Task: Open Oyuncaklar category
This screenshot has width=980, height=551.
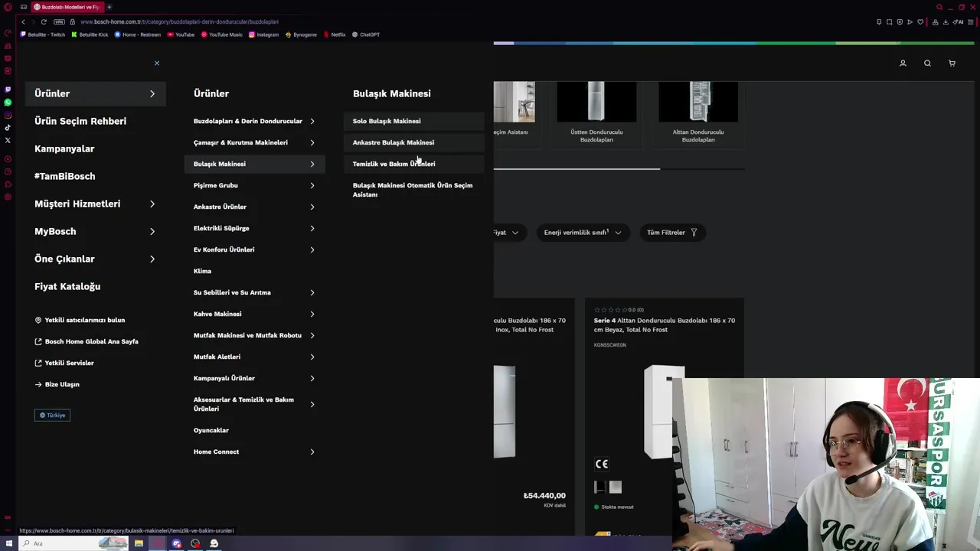Action: click(211, 430)
